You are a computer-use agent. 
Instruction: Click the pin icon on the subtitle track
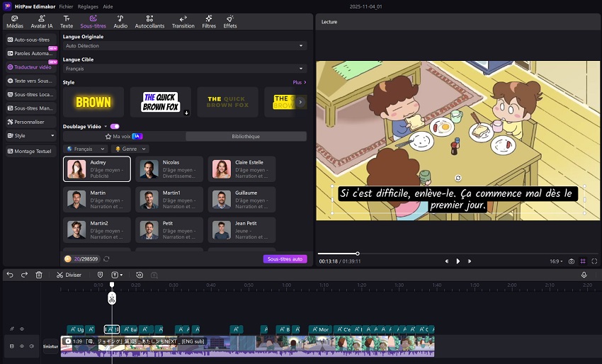12,329
